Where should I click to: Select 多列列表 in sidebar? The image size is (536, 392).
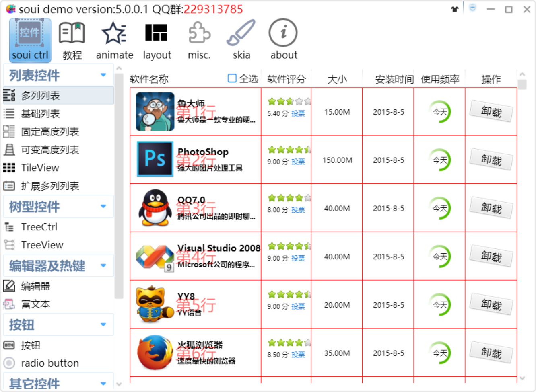(58, 95)
